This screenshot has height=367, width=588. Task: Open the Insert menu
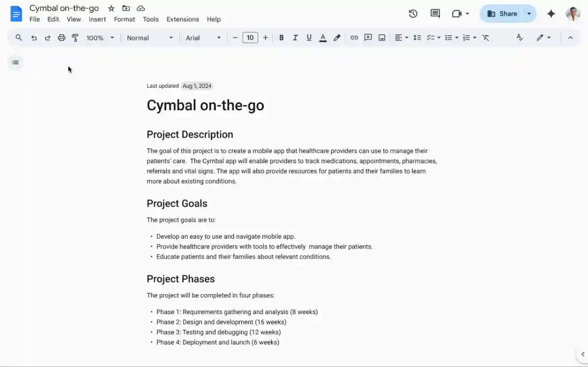pyautogui.click(x=97, y=19)
